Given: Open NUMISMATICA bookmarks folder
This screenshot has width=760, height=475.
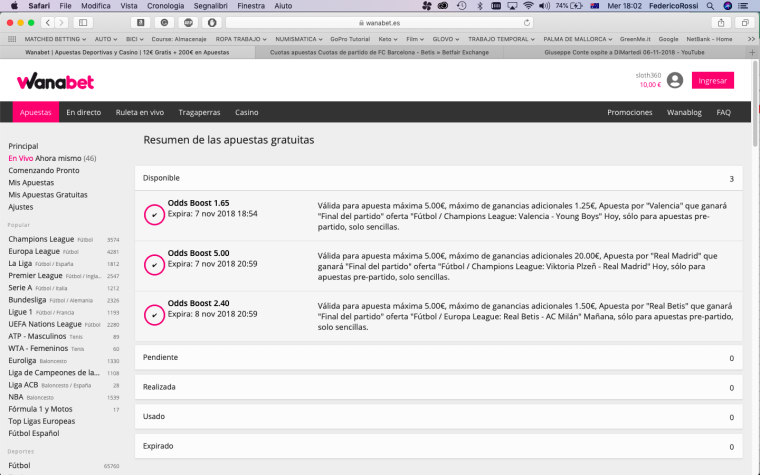Looking at the screenshot, I should pyautogui.click(x=299, y=39).
